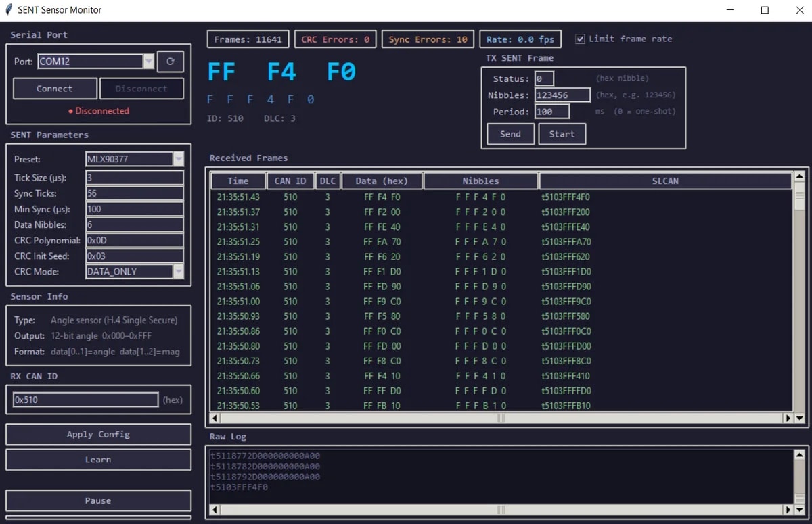
Task: Select row with data FF FA 70
Action: pos(501,242)
